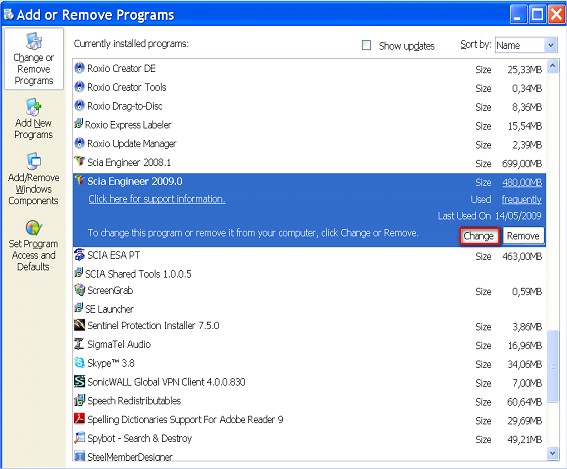Select Spelling Dictionaries Support For Adobe Reader 9 text
The image size is (567, 469).
186,419
